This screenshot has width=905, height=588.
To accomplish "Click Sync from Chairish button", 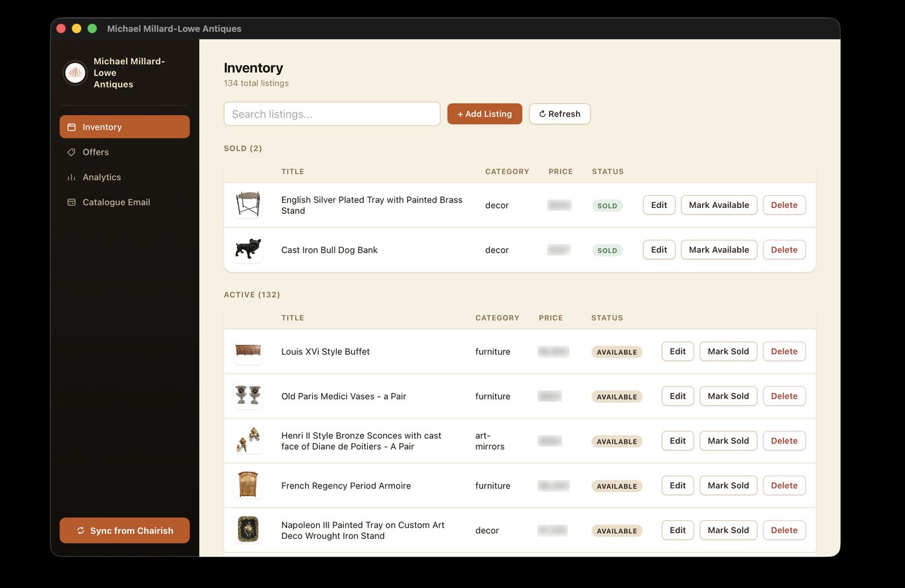I will (125, 530).
